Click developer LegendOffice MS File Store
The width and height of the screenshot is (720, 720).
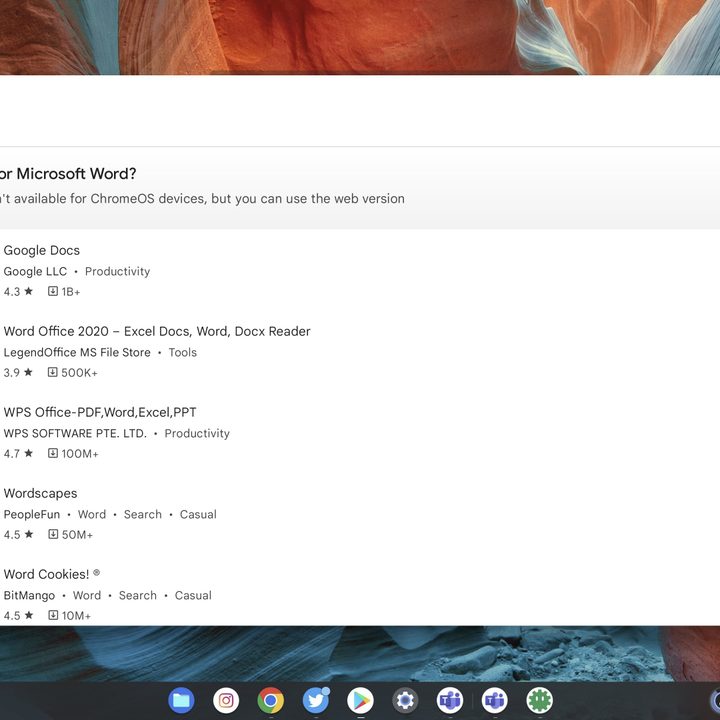77,352
